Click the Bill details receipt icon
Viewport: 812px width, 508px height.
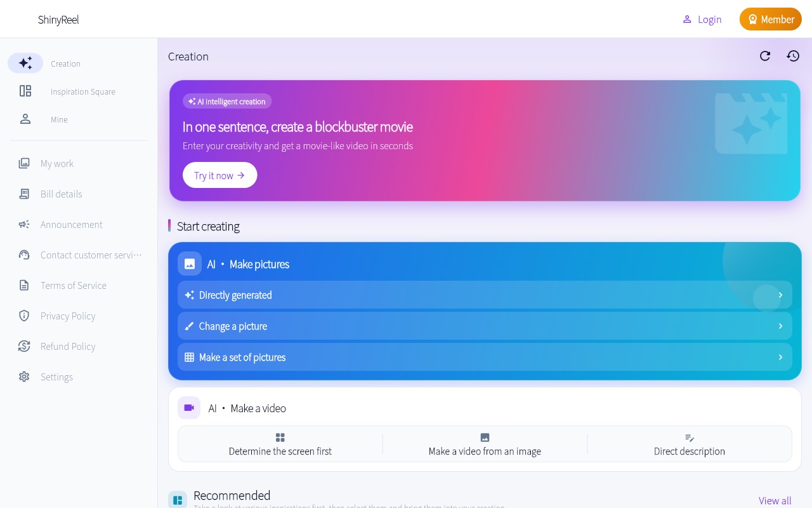[x=24, y=194]
